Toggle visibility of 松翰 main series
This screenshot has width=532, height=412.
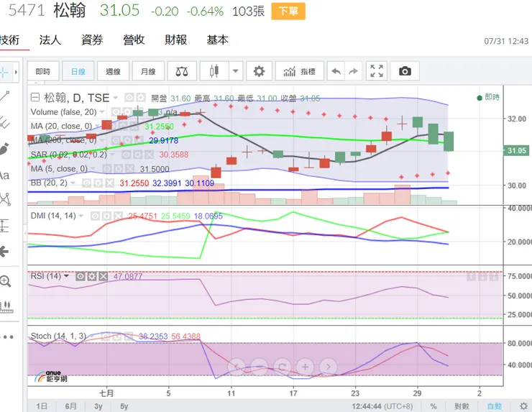click(x=129, y=98)
